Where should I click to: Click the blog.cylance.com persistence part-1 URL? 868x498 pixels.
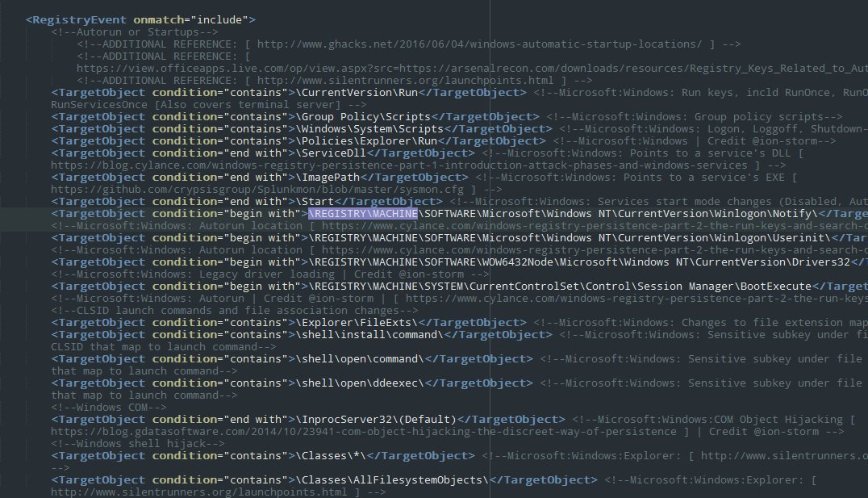click(399, 165)
